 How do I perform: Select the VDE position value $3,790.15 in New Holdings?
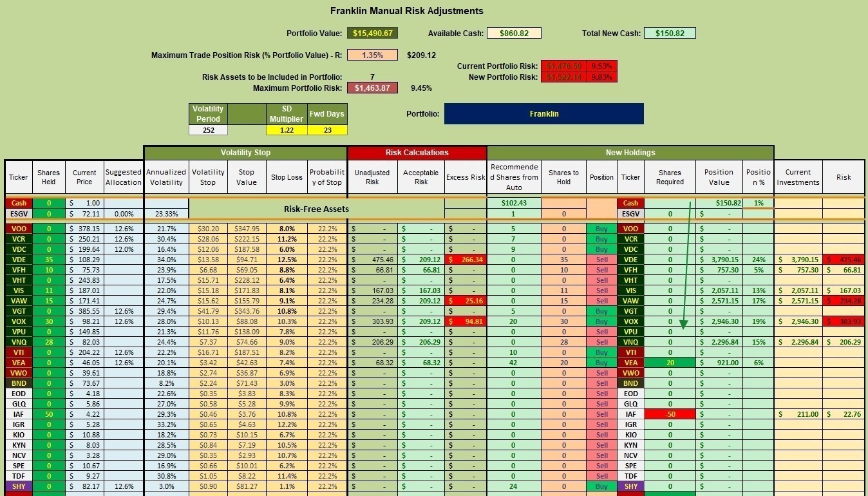tap(719, 260)
